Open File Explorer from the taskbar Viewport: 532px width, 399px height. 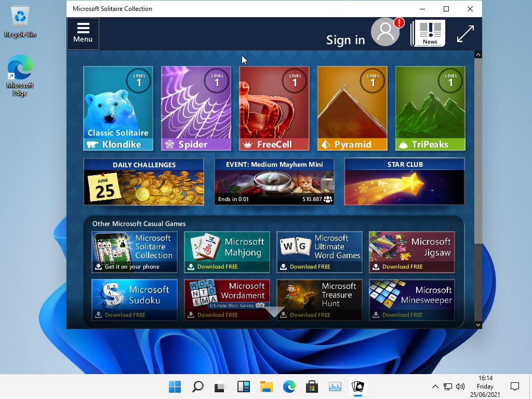(x=267, y=387)
